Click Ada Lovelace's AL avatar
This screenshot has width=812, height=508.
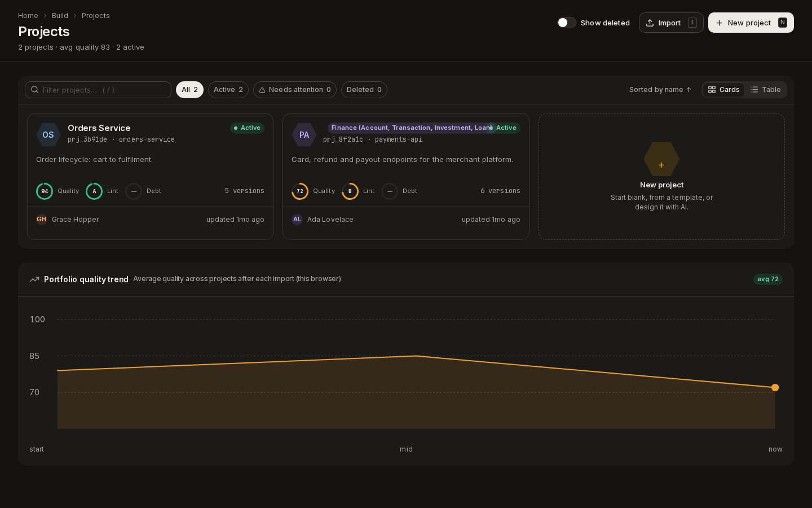(x=297, y=220)
